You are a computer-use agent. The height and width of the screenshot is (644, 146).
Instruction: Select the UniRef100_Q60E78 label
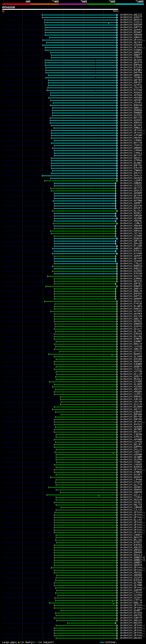[x=131, y=63]
